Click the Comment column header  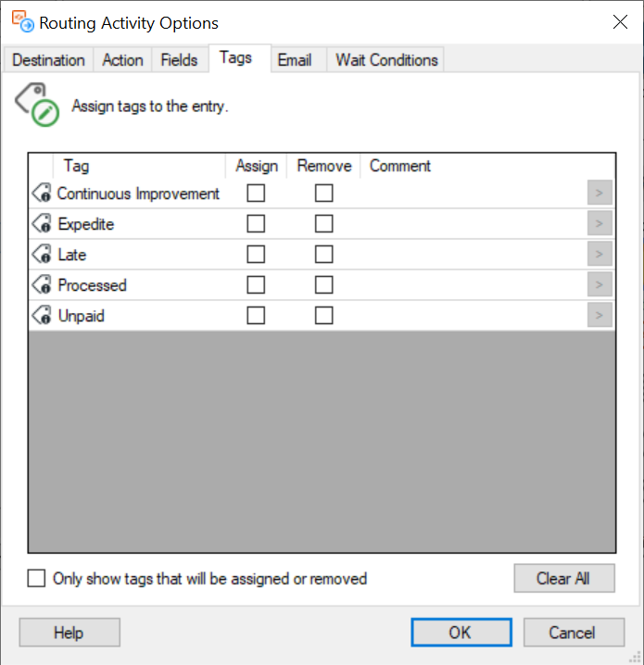click(400, 166)
